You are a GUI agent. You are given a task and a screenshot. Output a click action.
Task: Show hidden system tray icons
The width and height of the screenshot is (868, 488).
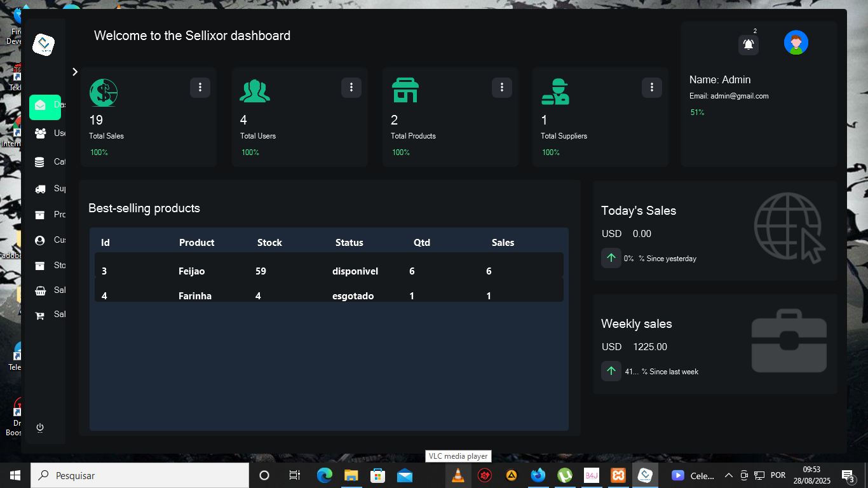(x=728, y=475)
